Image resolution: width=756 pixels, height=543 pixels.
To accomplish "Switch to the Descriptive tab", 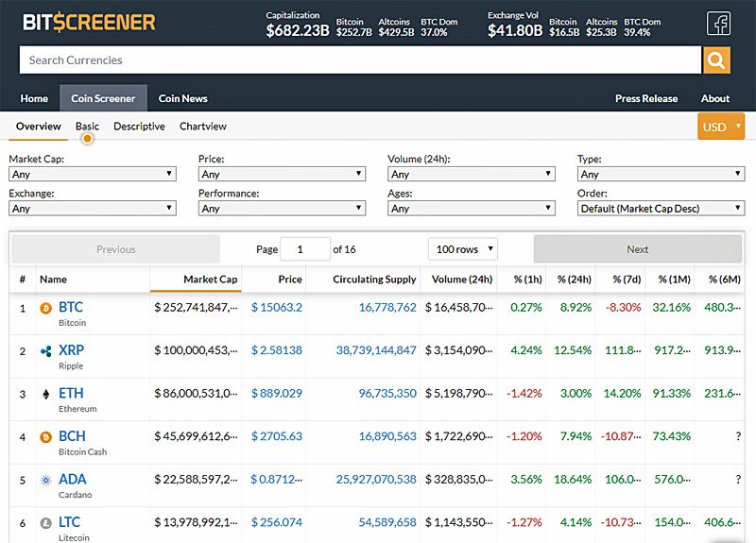I will (x=139, y=127).
